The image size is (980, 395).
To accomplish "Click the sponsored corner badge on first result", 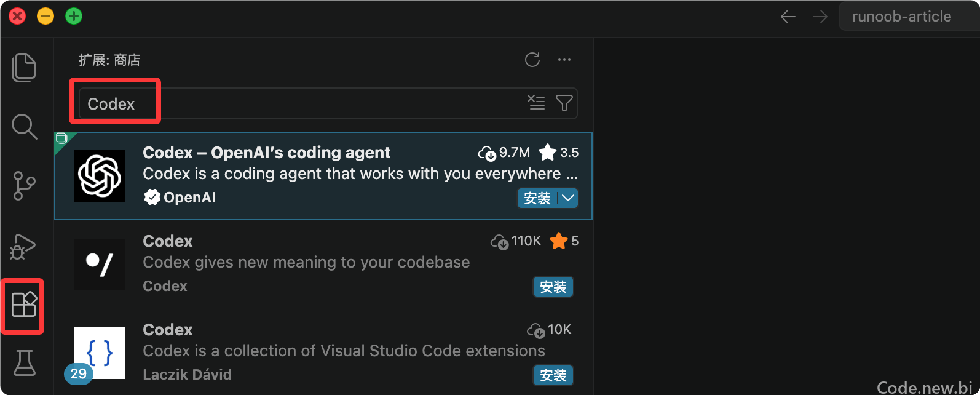I will click(62, 139).
